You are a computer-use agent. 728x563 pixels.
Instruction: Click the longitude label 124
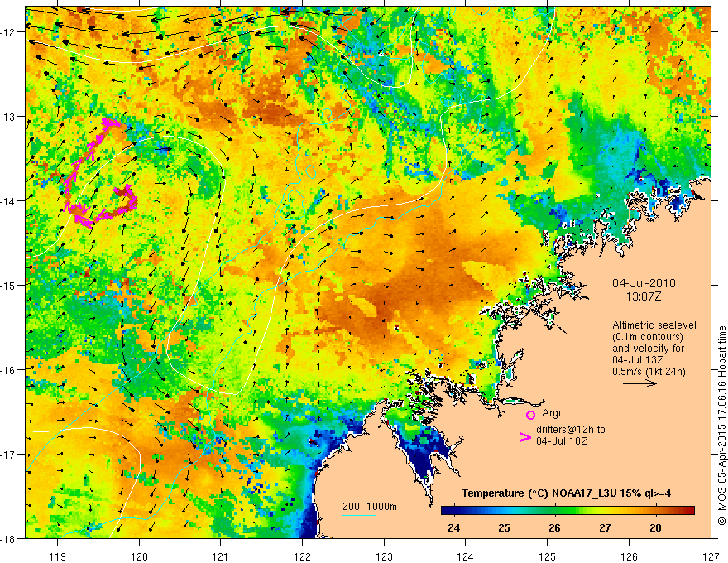click(x=466, y=556)
